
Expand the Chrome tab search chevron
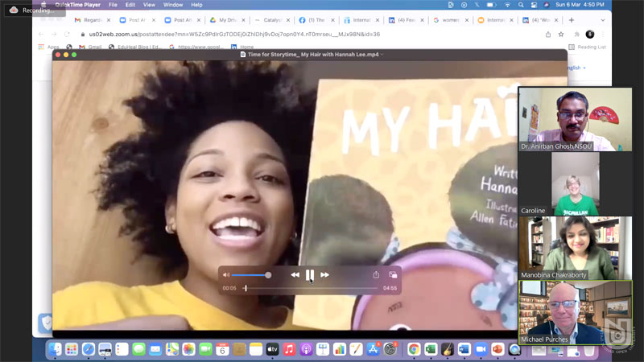coord(602,20)
